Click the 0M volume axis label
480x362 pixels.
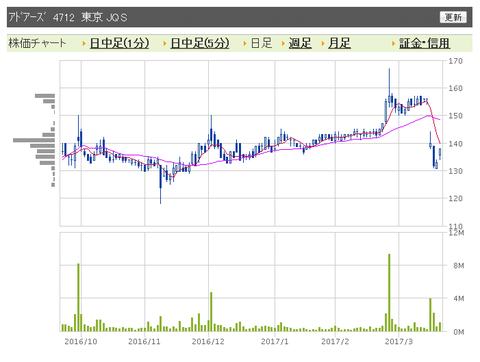tap(459, 332)
